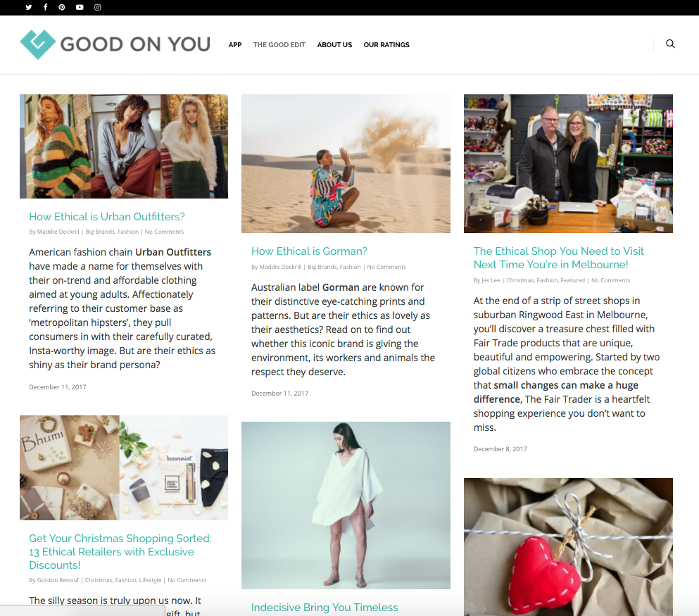Click the desert sand Gorman thumbnail
This screenshot has height=616, width=699.
(346, 163)
